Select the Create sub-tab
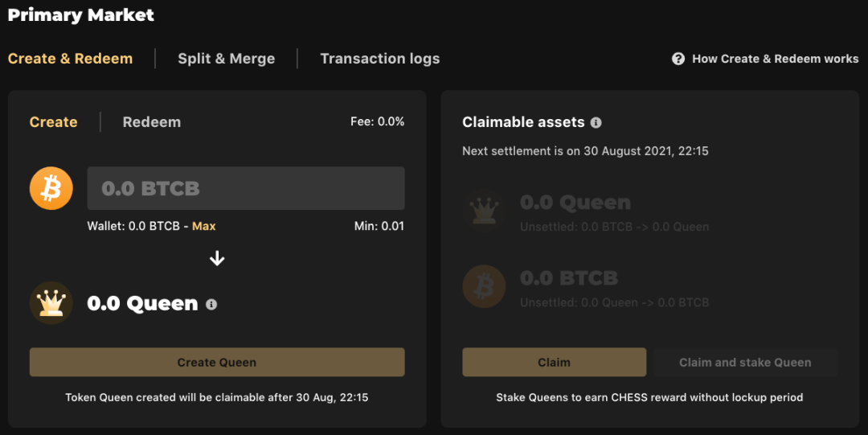This screenshot has height=435, width=868. 53,122
